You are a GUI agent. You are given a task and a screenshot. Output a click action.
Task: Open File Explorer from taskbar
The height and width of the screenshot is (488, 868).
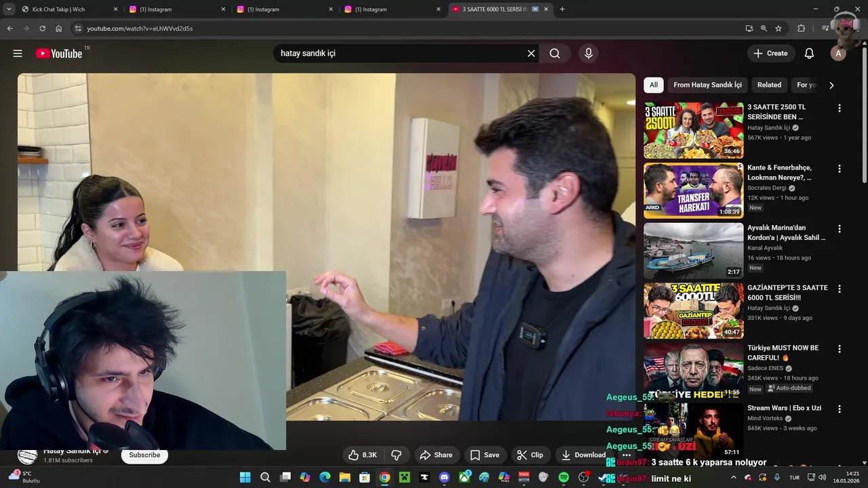point(344,477)
